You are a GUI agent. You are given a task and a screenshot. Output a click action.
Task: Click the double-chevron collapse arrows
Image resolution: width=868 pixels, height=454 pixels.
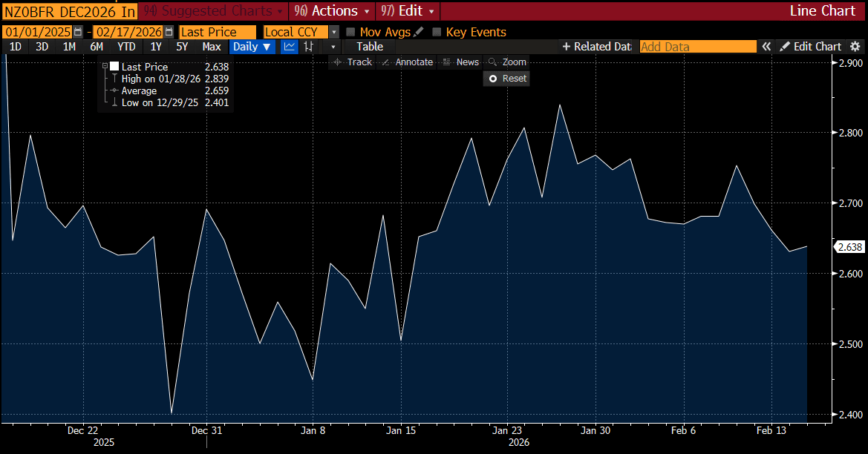[x=766, y=47]
